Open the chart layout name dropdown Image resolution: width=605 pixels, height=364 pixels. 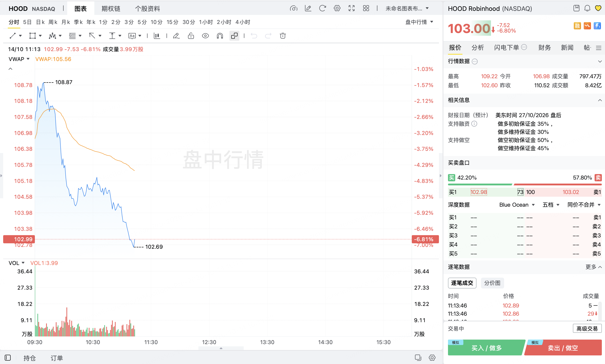(407, 8)
